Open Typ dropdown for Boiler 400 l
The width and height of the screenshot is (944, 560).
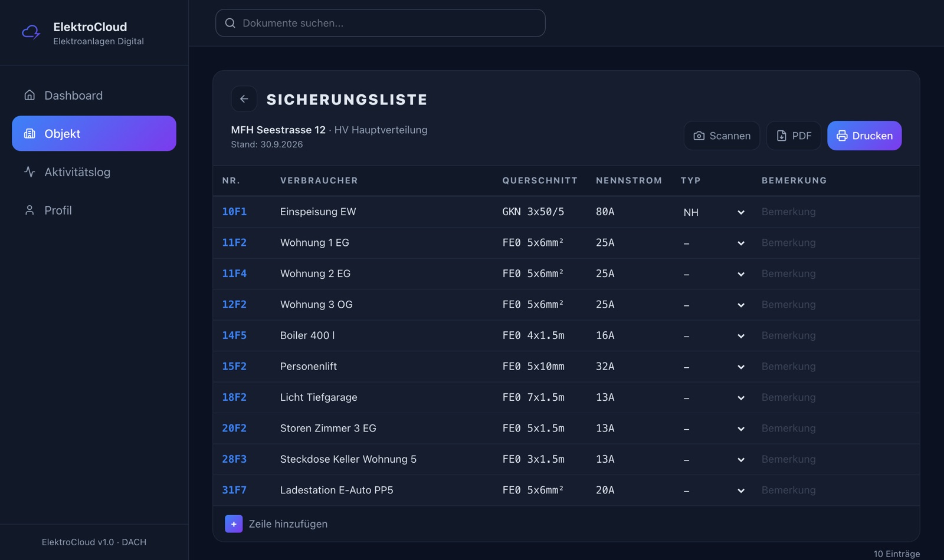coord(714,336)
